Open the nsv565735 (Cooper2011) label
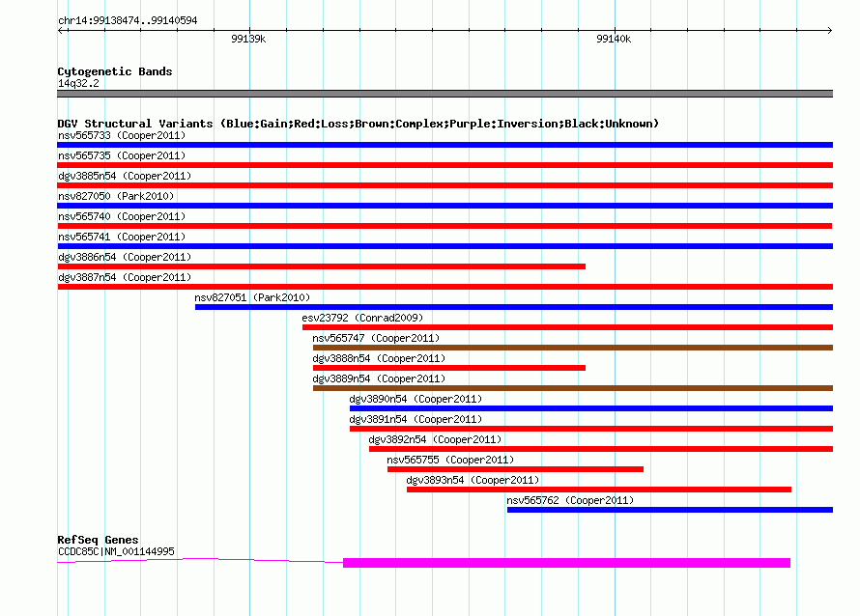860x616 pixels. tap(122, 155)
